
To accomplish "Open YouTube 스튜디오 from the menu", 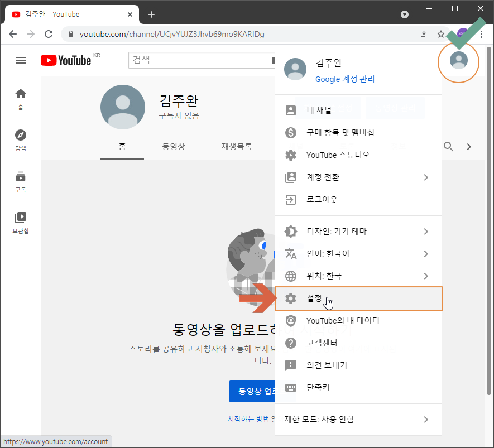I will pos(358,155).
